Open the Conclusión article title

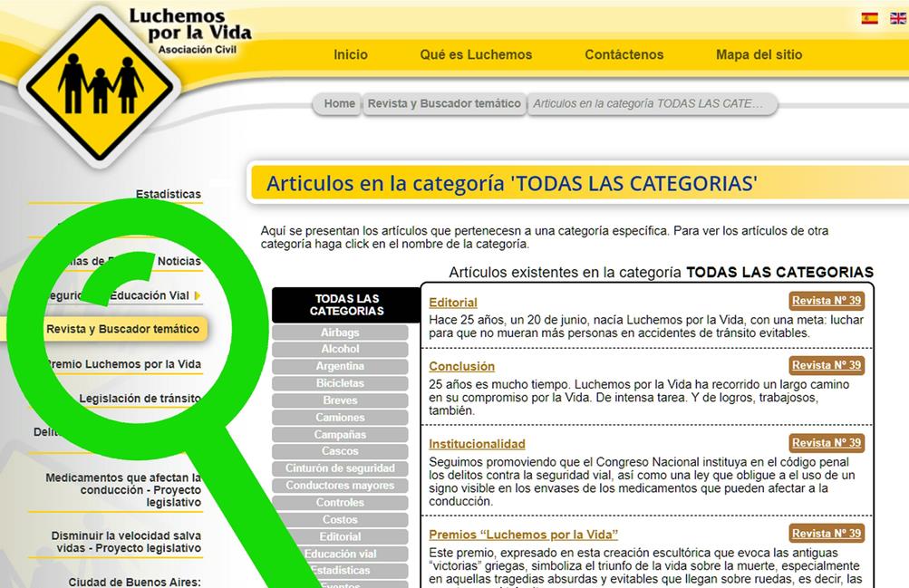click(461, 366)
